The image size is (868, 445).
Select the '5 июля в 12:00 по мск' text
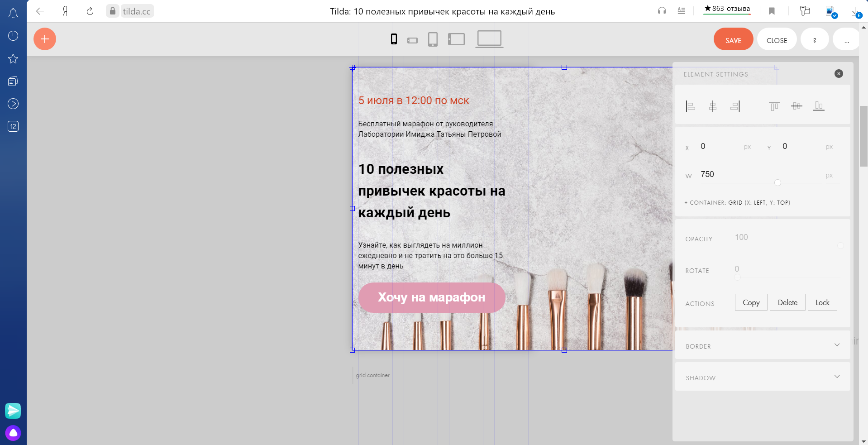click(414, 100)
